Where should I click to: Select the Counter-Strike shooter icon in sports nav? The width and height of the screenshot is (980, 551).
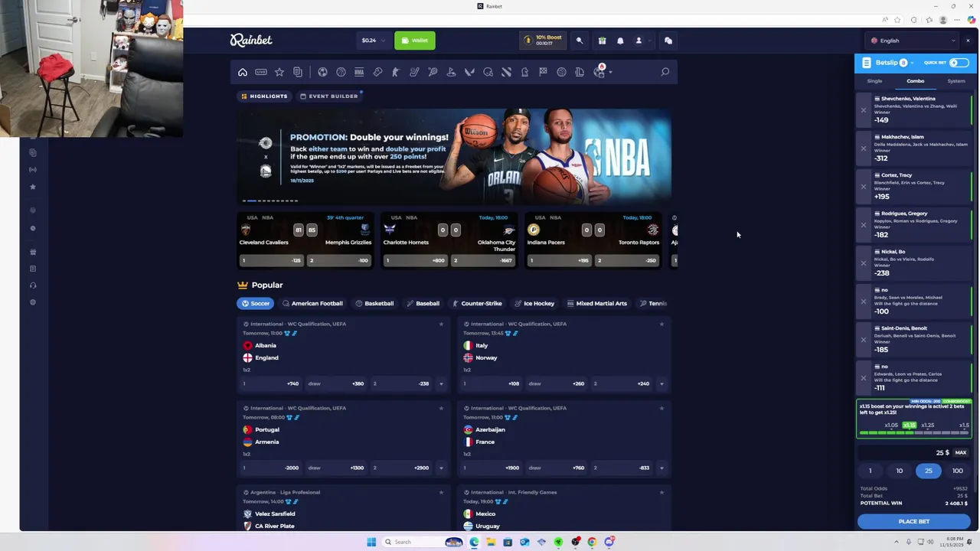click(x=396, y=72)
